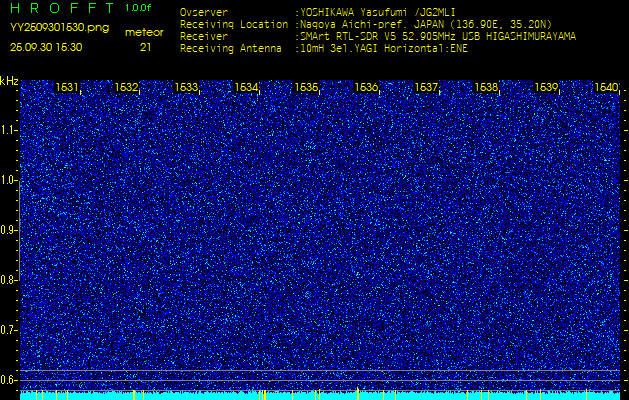
Task: Click the 1533 time marker
Action: (187, 88)
